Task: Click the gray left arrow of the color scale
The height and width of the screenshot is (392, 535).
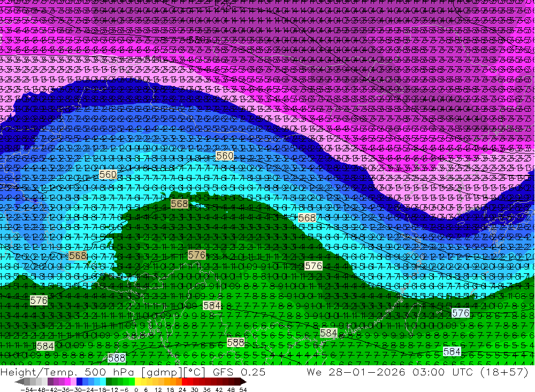Action: pyautogui.click(x=19, y=382)
